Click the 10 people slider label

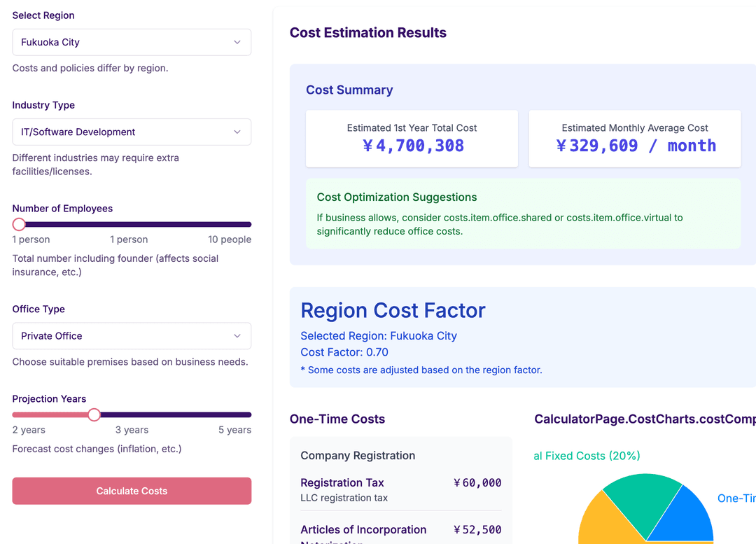pos(230,239)
